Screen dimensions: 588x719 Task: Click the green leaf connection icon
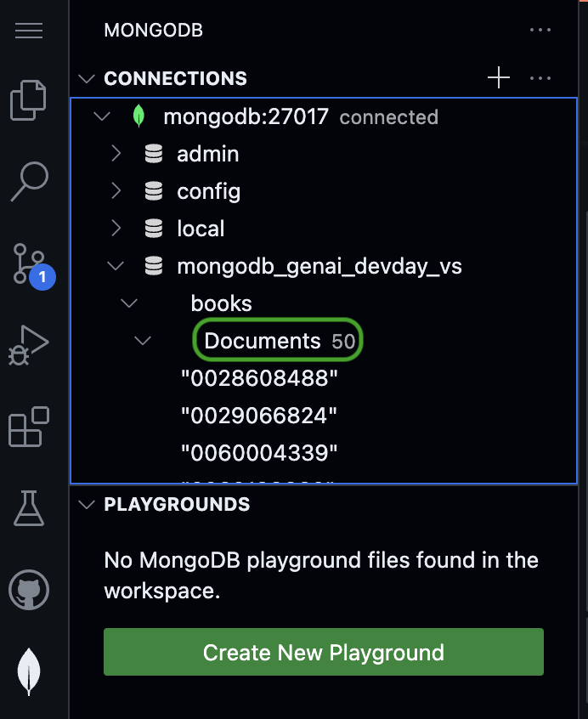[139, 116]
